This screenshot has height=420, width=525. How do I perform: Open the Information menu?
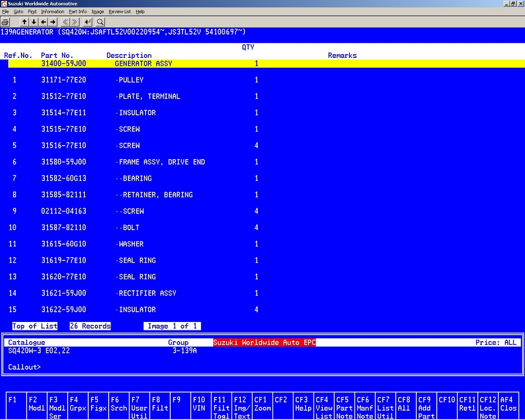[x=53, y=11]
